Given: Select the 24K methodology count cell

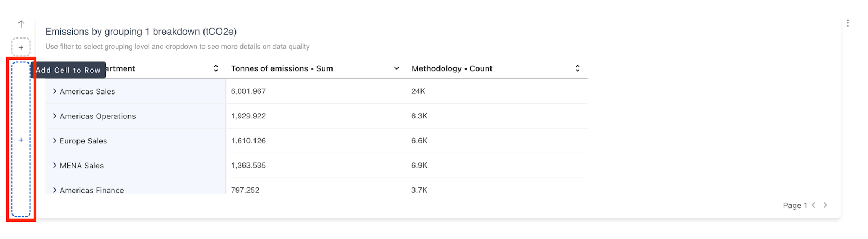Looking at the screenshot, I should click(x=418, y=91).
